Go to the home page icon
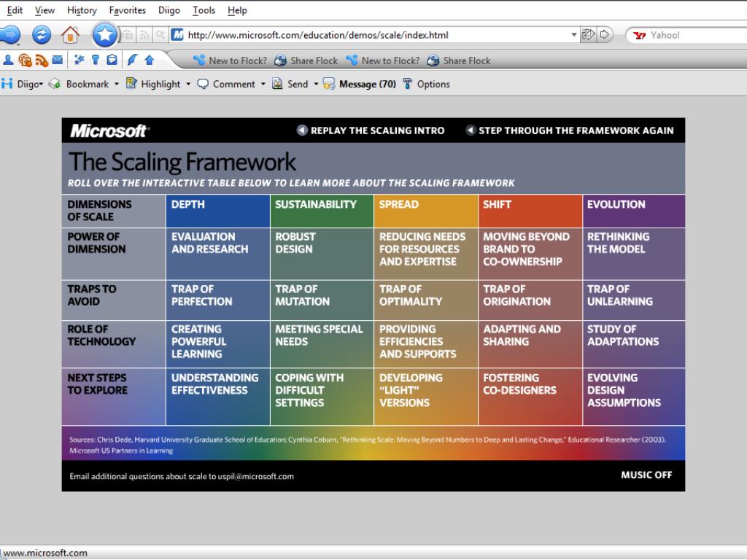 point(70,35)
